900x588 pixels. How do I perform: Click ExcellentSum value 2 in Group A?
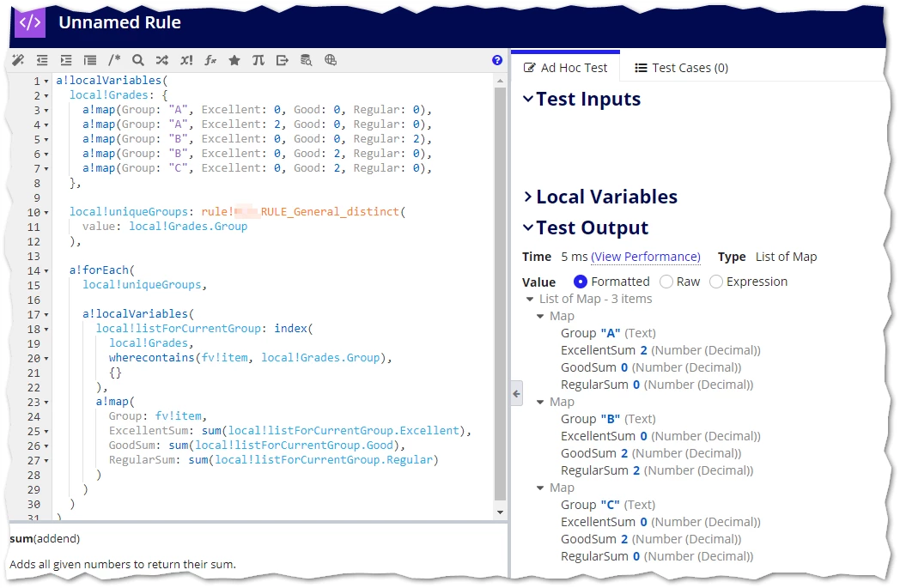[x=643, y=350]
